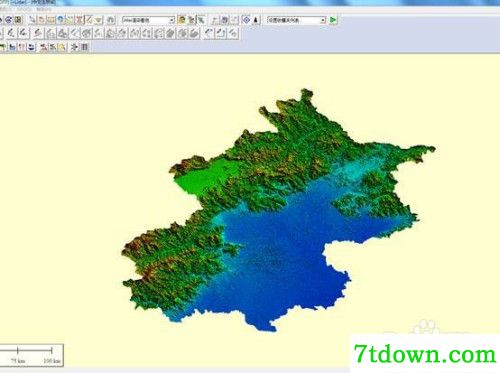Click the blue globe icon in top toolbar

pos(60,20)
